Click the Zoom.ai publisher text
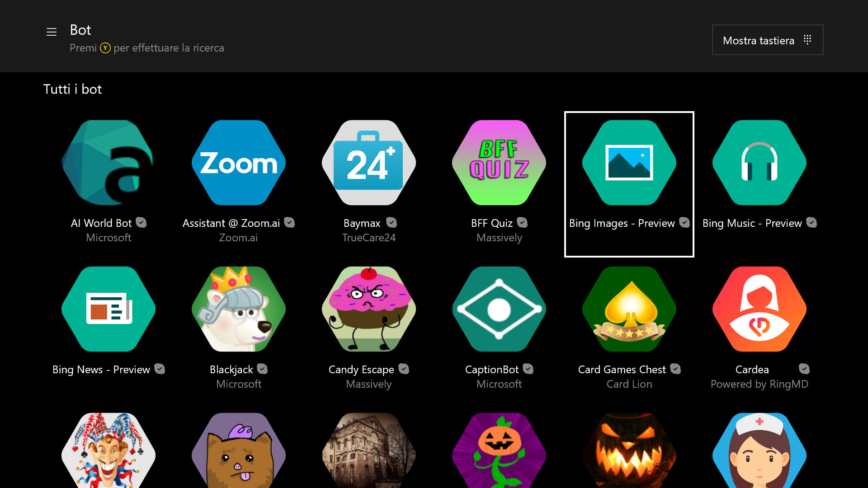 point(239,238)
